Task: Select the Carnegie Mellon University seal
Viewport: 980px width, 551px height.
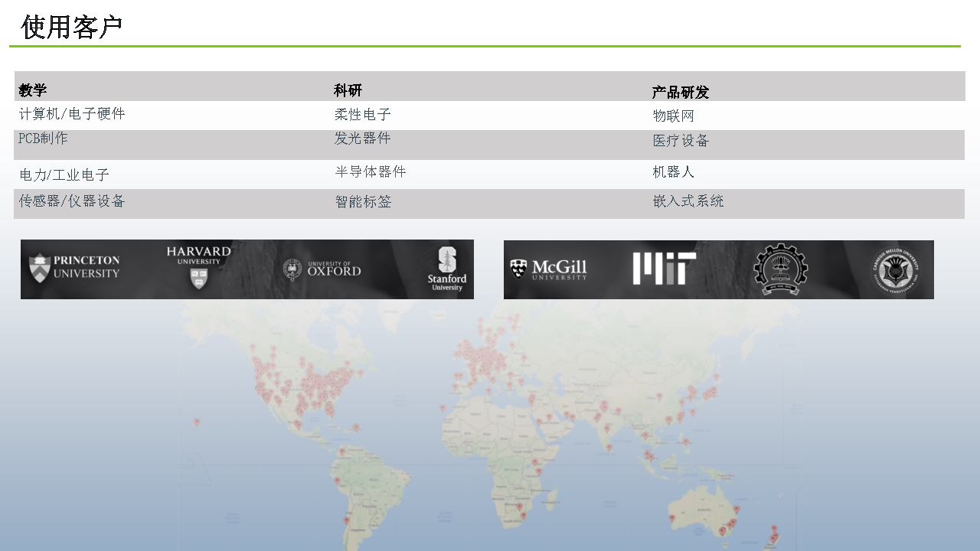Action: pos(894,270)
